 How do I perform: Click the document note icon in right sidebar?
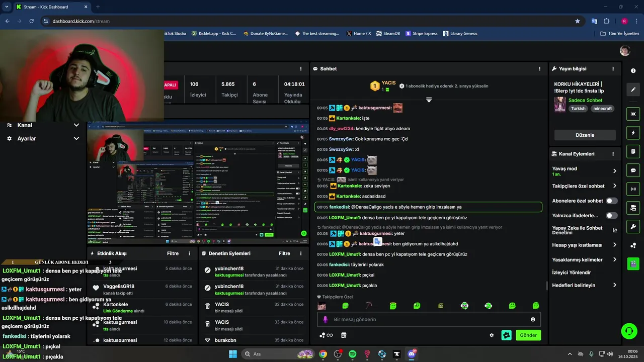[x=633, y=151]
